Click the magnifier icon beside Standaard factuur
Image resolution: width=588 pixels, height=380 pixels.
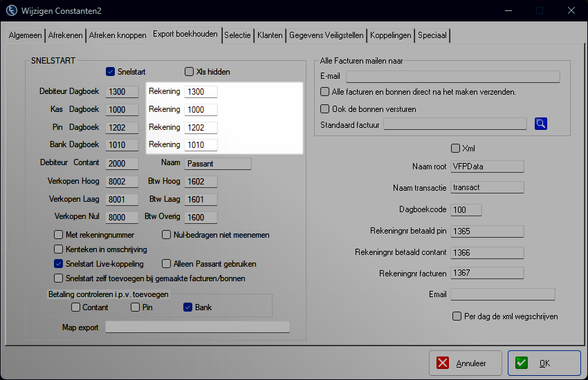541,124
